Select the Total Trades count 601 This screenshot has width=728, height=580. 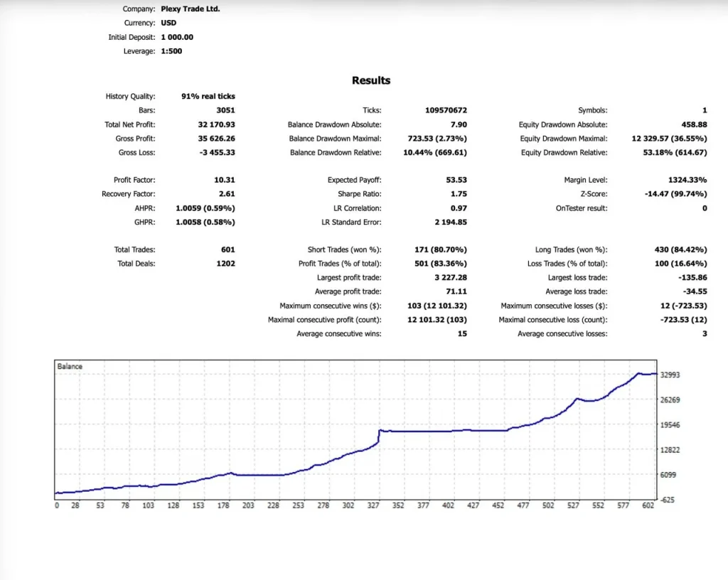tap(228, 249)
